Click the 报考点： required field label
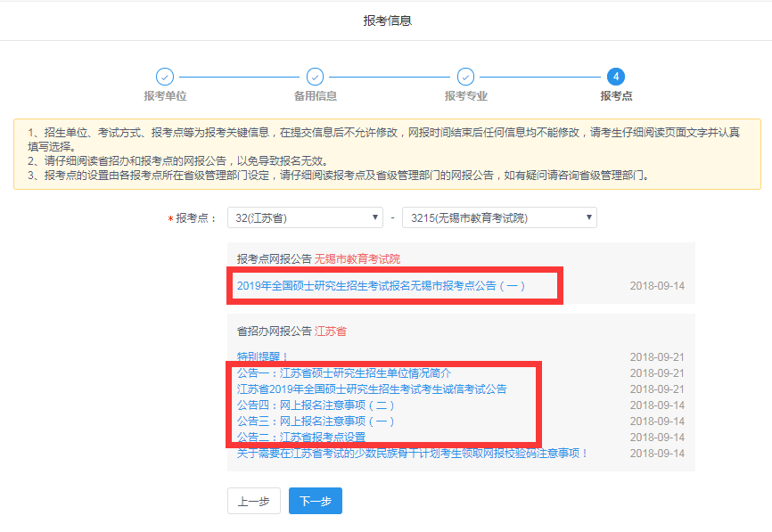772x532 pixels. 193,218
